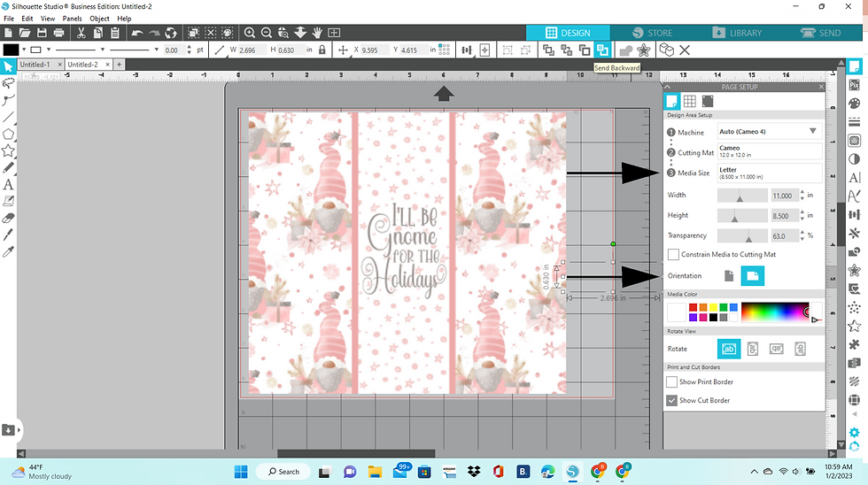Rotate view upside down

[x=776, y=349]
